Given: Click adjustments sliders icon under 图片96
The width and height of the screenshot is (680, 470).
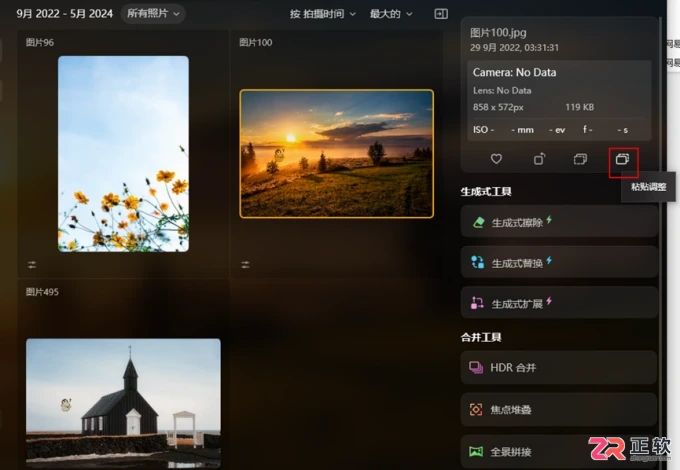Looking at the screenshot, I should 32,264.
